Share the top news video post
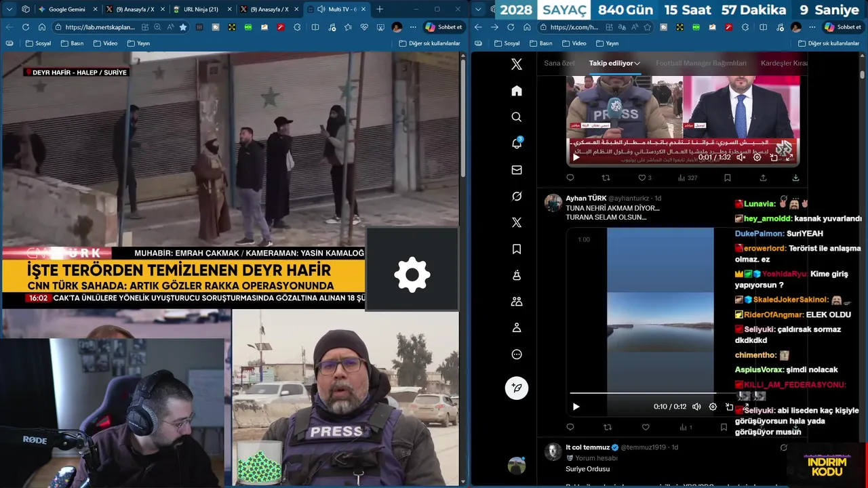The image size is (868, 488). click(763, 178)
